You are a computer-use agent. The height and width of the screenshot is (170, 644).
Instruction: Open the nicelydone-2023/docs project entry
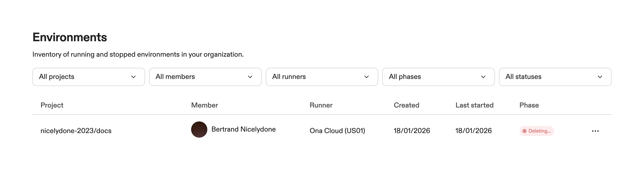(76, 131)
